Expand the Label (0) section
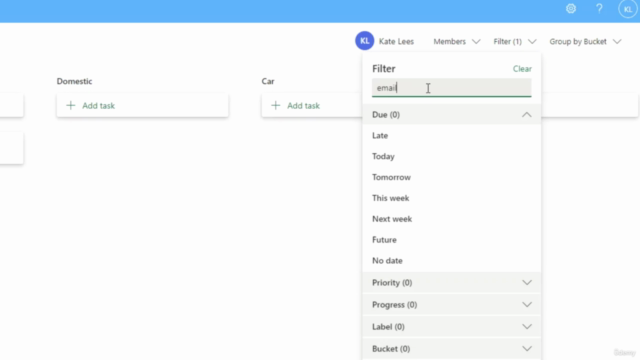 click(x=451, y=327)
